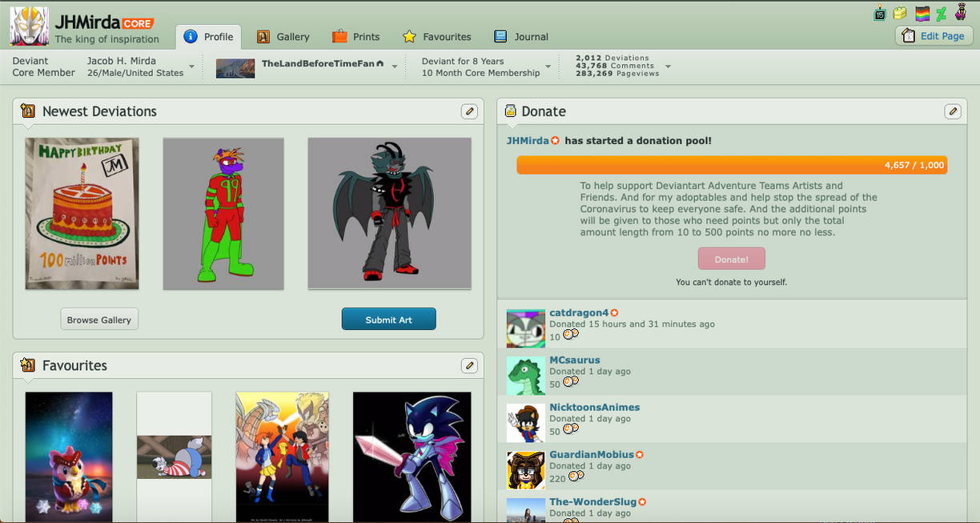Click The-WonderSlug's avatar
The height and width of the screenshot is (523, 980).
tap(525, 510)
